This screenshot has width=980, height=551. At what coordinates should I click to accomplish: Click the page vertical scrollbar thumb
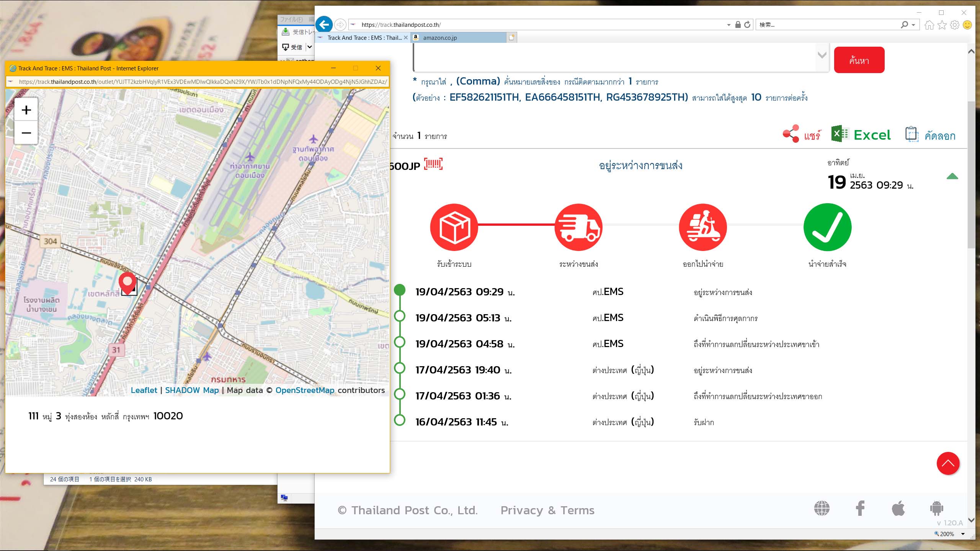[x=971, y=175]
